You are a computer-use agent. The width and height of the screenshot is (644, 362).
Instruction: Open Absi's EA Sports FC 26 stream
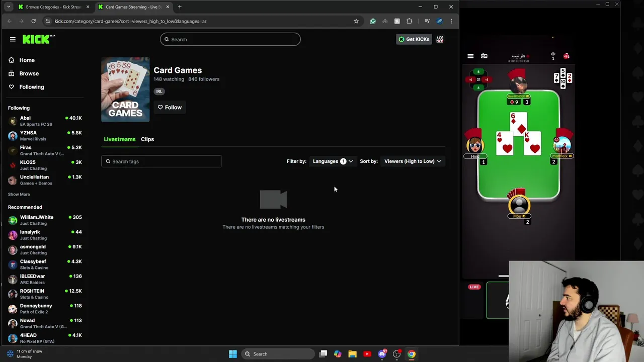pos(45,121)
